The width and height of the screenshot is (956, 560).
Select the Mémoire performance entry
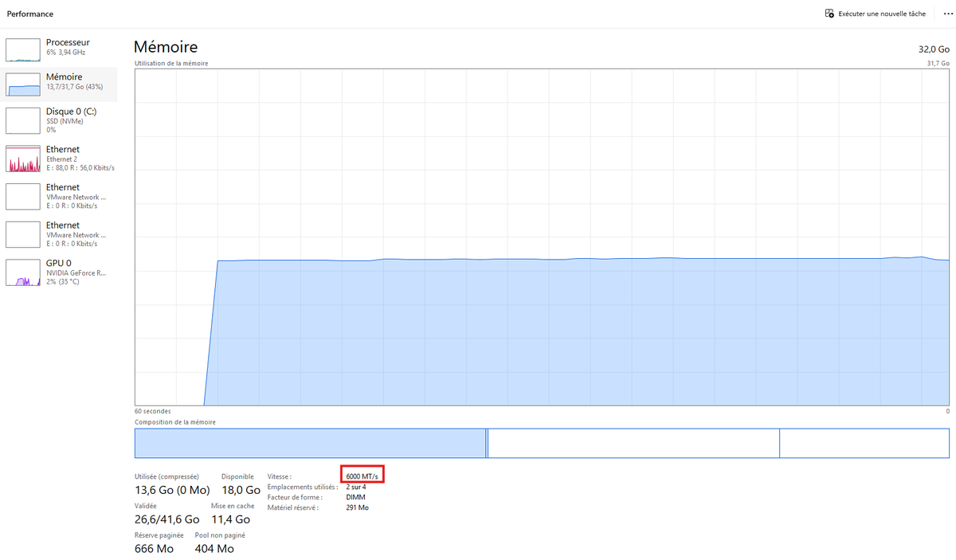coord(60,84)
